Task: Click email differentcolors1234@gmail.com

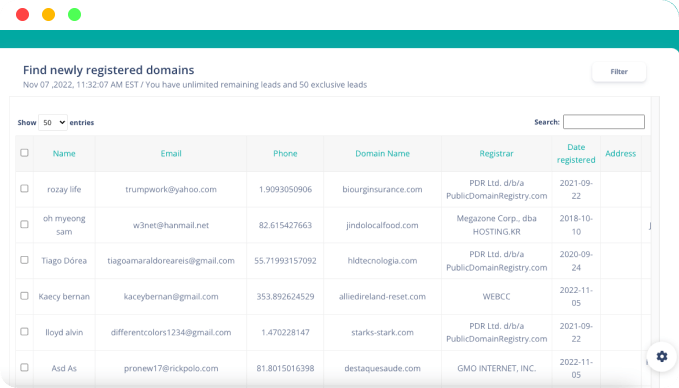Action: 171,333
